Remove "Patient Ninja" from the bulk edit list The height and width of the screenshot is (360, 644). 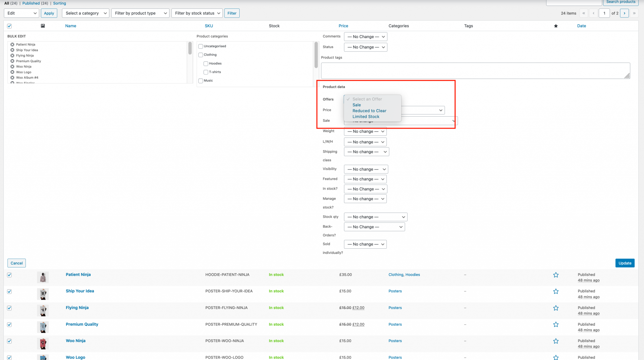[12, 44]
